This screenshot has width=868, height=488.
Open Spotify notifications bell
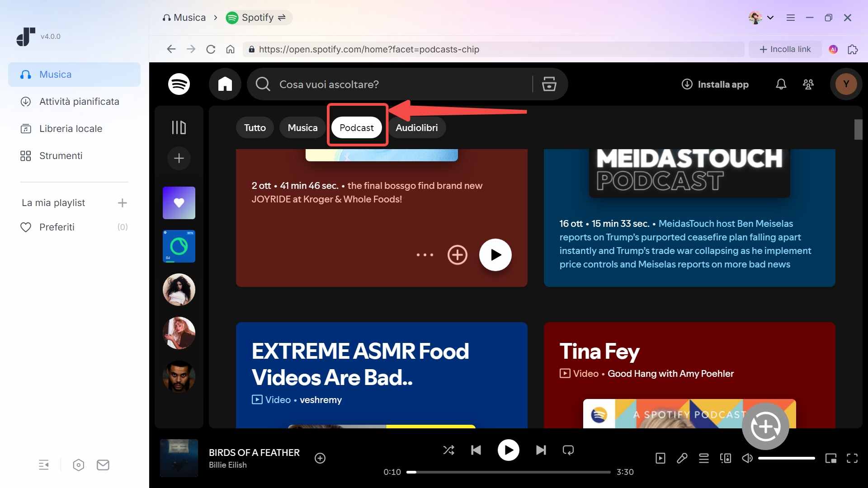click(781, 84)
